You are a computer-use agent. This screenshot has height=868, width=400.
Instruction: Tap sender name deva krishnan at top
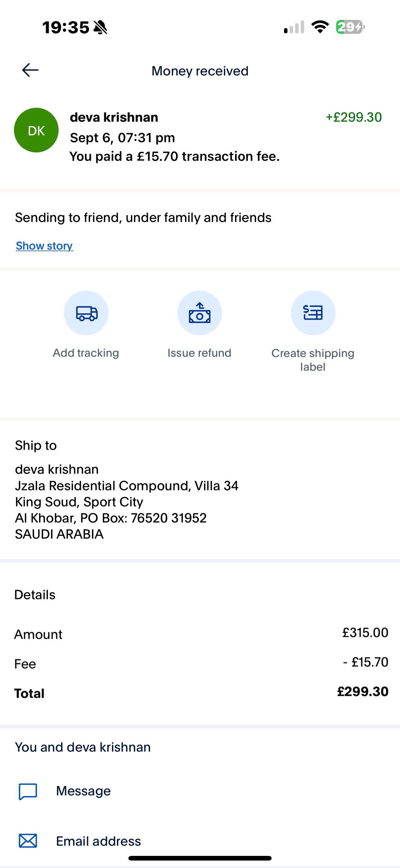click(114, 117)
